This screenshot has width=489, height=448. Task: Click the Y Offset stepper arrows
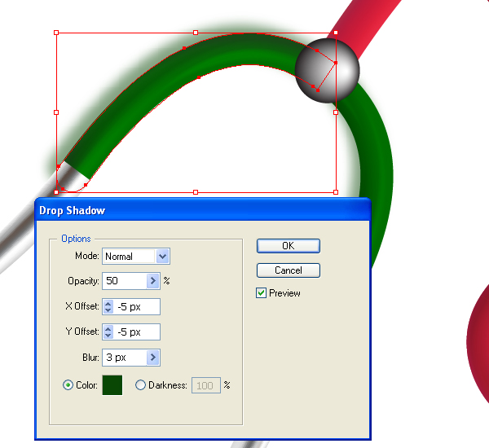pos(108,332)
